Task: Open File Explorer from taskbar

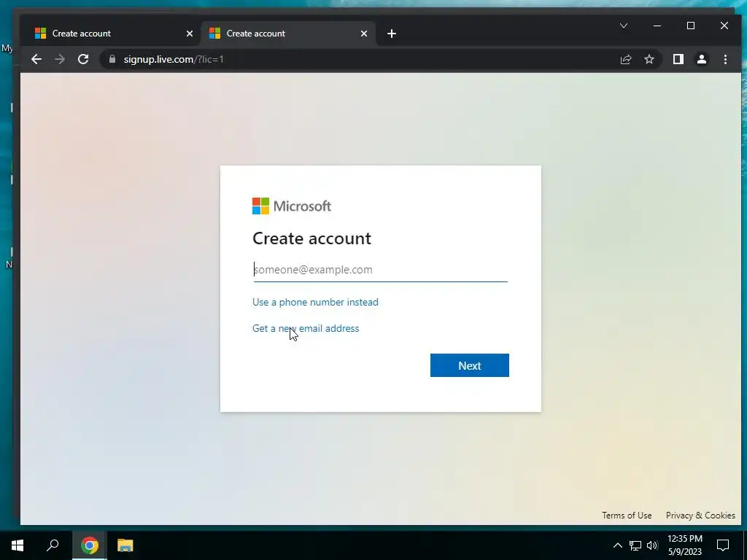Action: pos(125,545)
